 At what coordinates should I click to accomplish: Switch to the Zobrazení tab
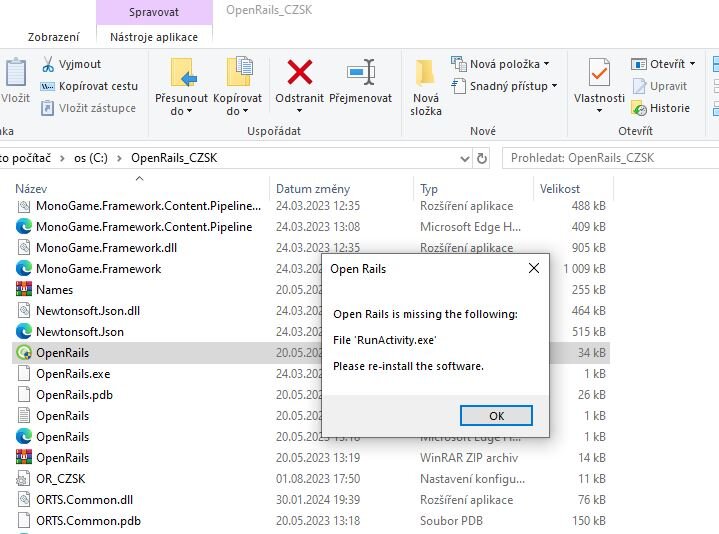click(54, 37)
